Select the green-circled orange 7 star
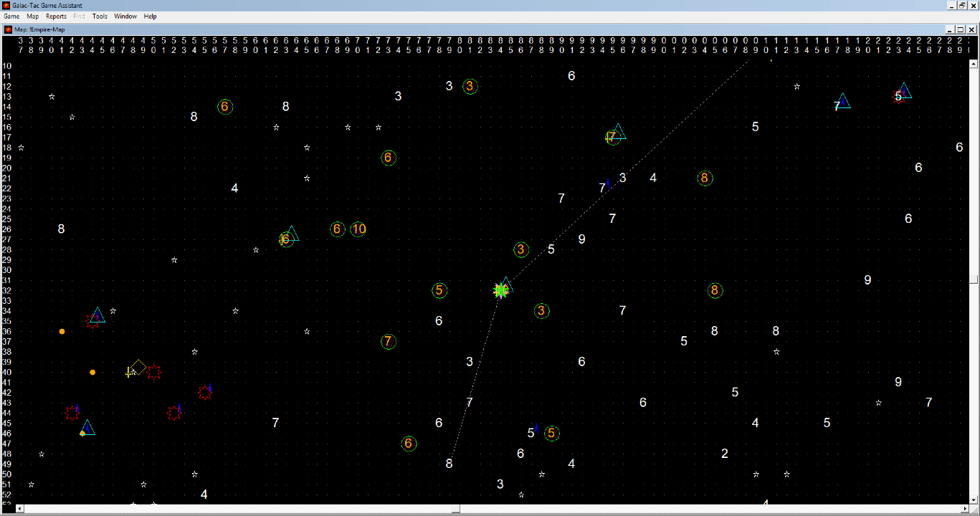Screen dimensions: 980x516 (x=388, y=341)
